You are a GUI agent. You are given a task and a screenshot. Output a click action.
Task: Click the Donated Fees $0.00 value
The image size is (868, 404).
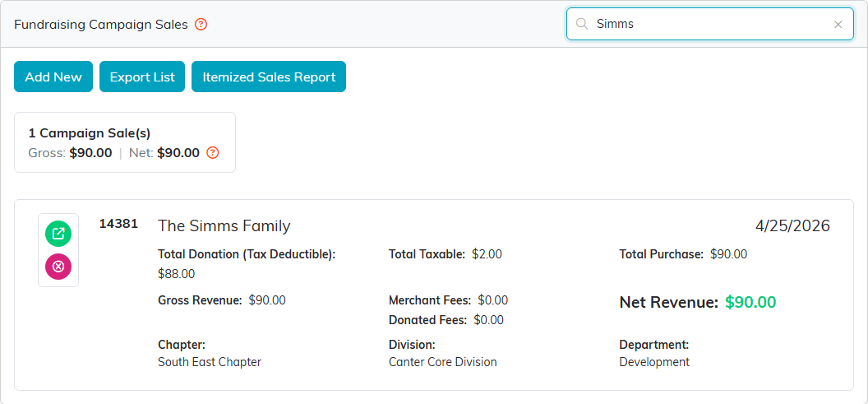coord(489,320)
